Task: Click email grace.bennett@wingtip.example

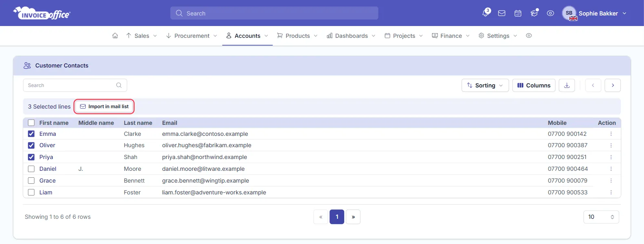Action: [x=206, y=181]
